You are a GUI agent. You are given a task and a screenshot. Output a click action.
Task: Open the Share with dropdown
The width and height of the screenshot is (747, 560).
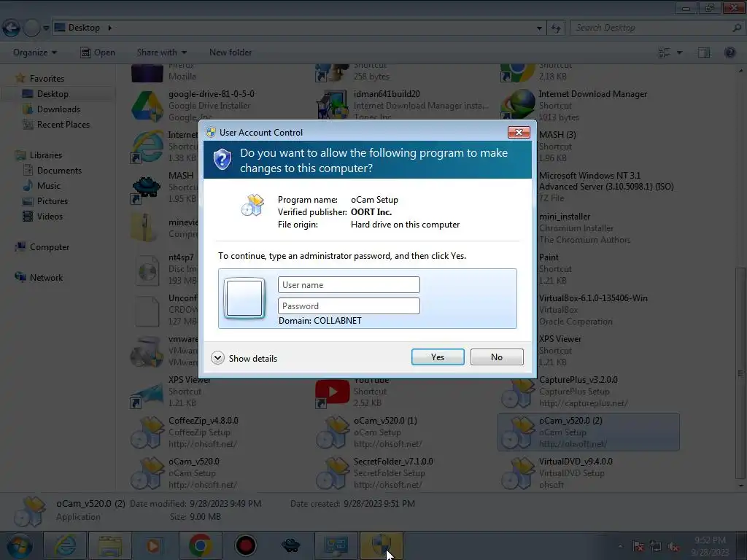click(x=161, y=52)
